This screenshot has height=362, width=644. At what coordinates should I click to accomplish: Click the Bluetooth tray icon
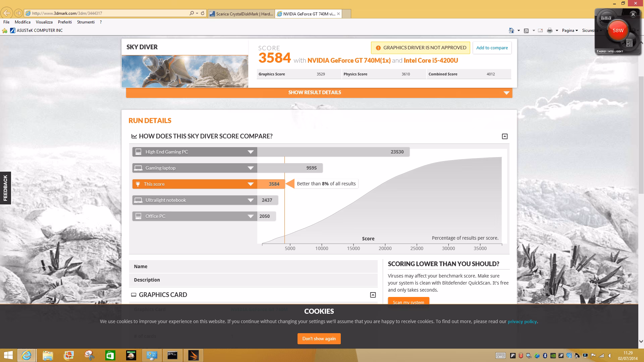pos(545,356)
